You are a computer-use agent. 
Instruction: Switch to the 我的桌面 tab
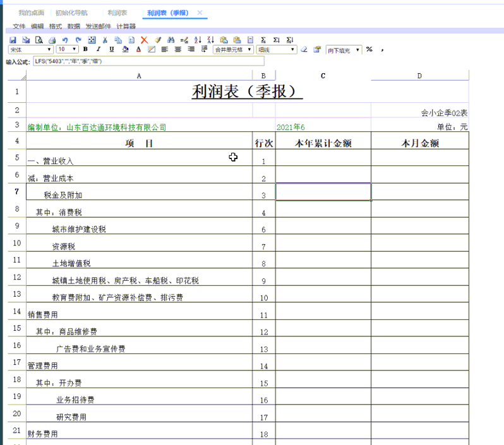click(x=31, y=13)
